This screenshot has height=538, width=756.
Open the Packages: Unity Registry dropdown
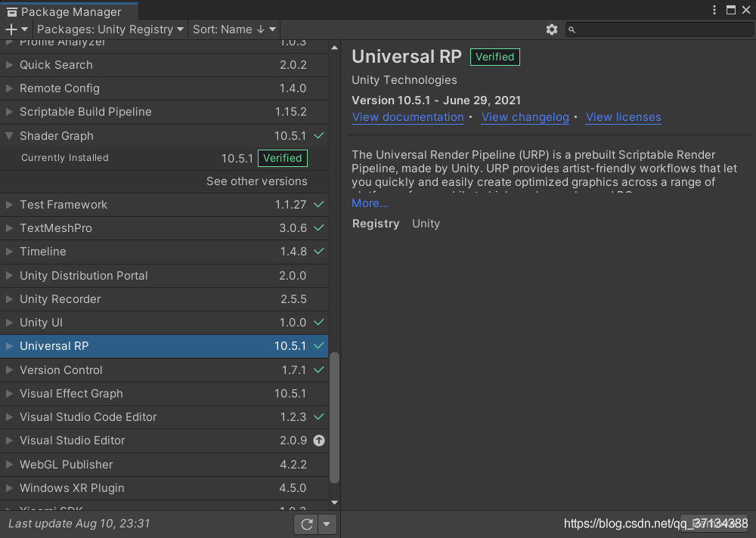tap(110, 29)
